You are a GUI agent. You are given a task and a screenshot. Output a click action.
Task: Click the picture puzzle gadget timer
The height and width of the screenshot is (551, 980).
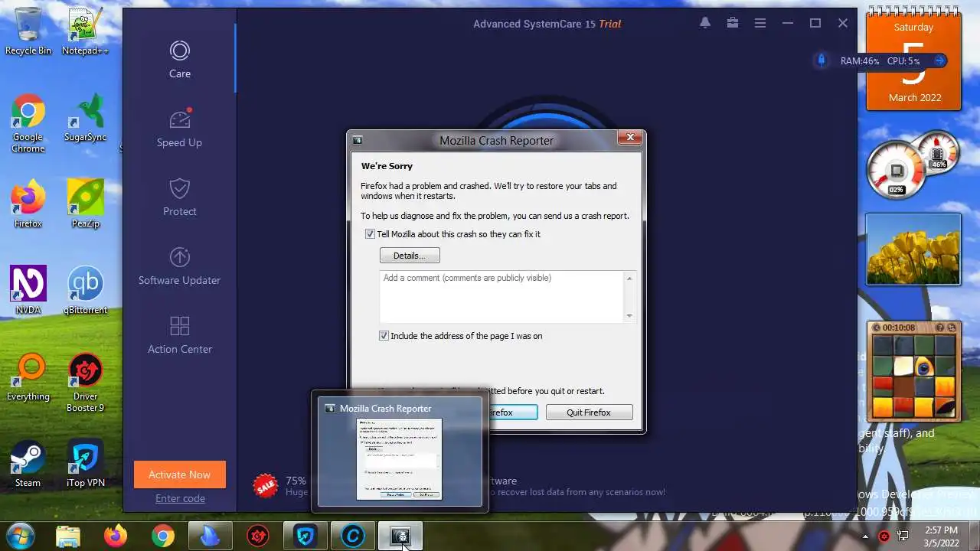pos(898,328)
